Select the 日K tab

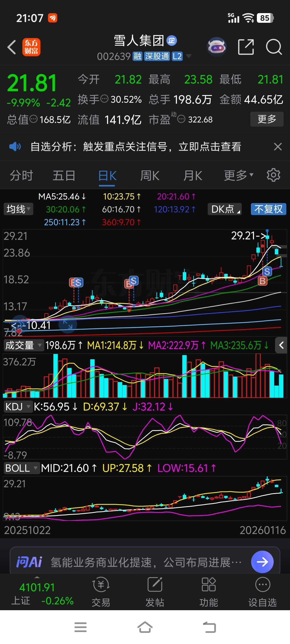pyautogui.click(x=107, y=176)
